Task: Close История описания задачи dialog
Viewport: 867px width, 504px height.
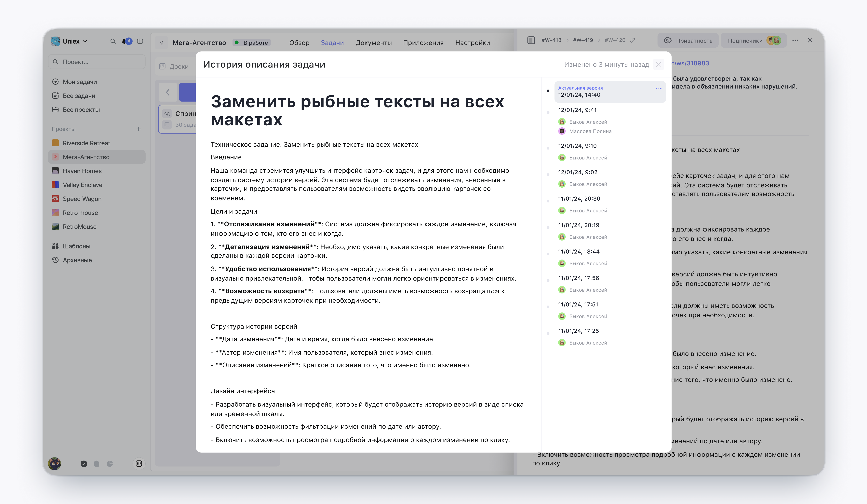Action: pyautogui.click(x=659, y=64)
